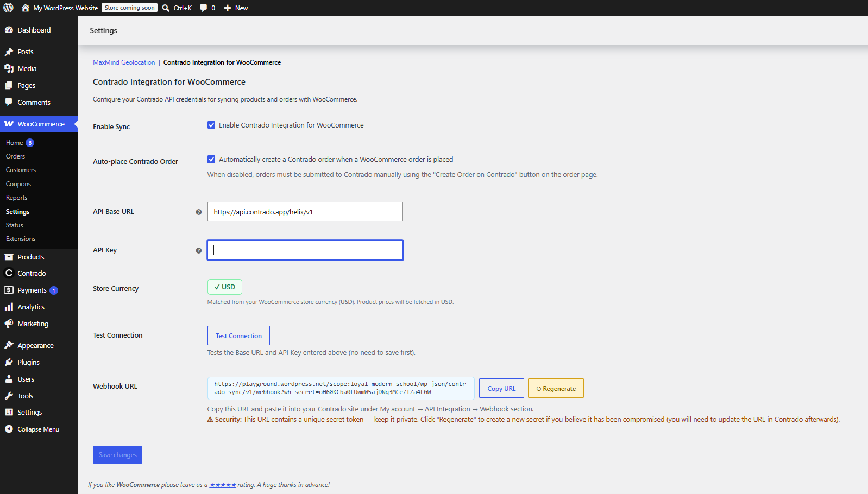The height and width of the screenshot is (494, 868).
Task: Click the Media library icon
Action: [x=9, y=68]
